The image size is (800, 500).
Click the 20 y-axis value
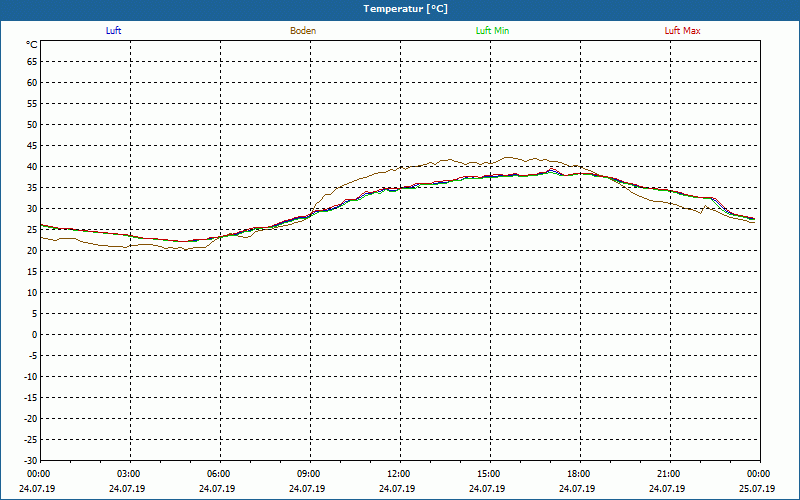tap(32, 251)
